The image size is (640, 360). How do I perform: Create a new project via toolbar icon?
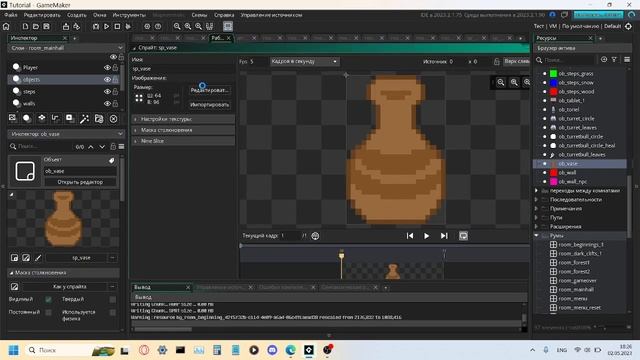25,27
